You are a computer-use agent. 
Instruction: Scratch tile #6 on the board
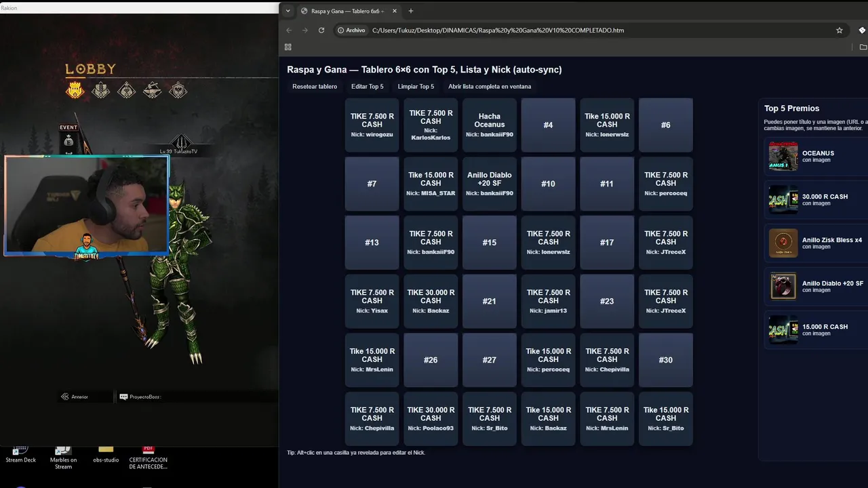click(x=666, y=125)
